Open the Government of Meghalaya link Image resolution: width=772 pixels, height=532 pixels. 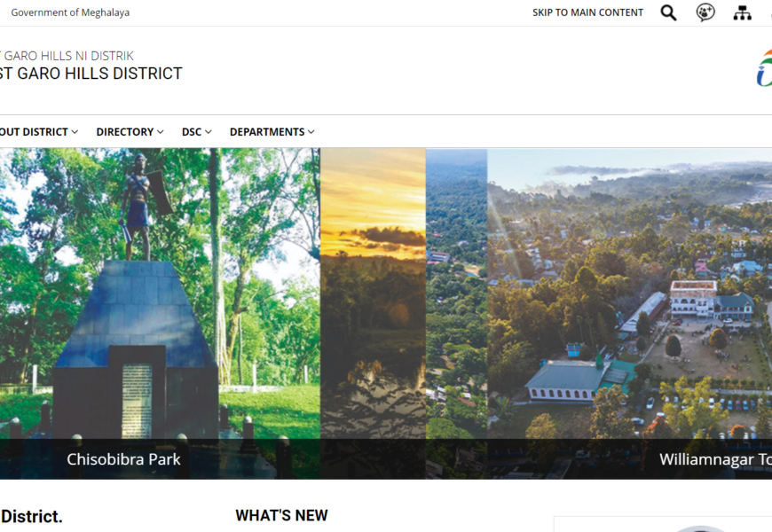(x=70, y=12)
